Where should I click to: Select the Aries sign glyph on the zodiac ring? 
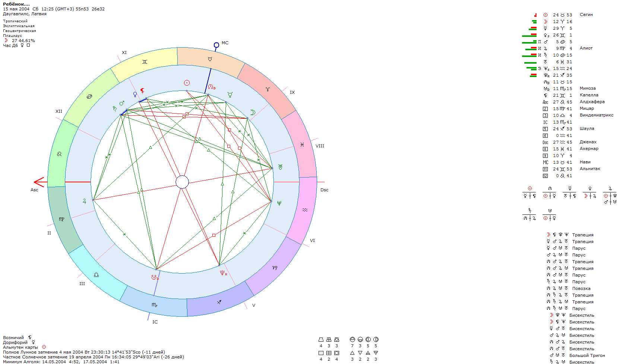[268, 89]
